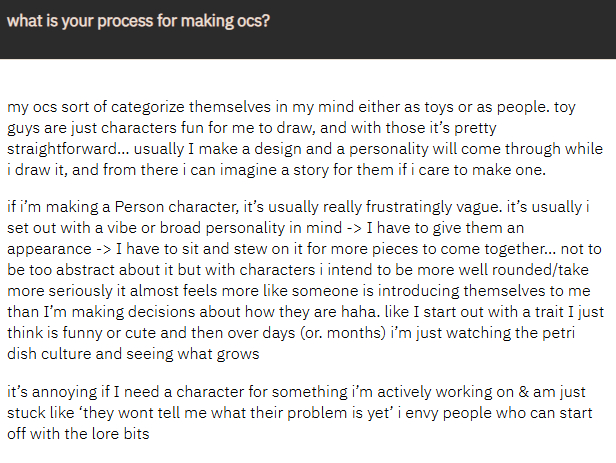This screenshot has width=616, height=463.
Task: Click the dark ask header bar
Action: click(x=450, y=27)
